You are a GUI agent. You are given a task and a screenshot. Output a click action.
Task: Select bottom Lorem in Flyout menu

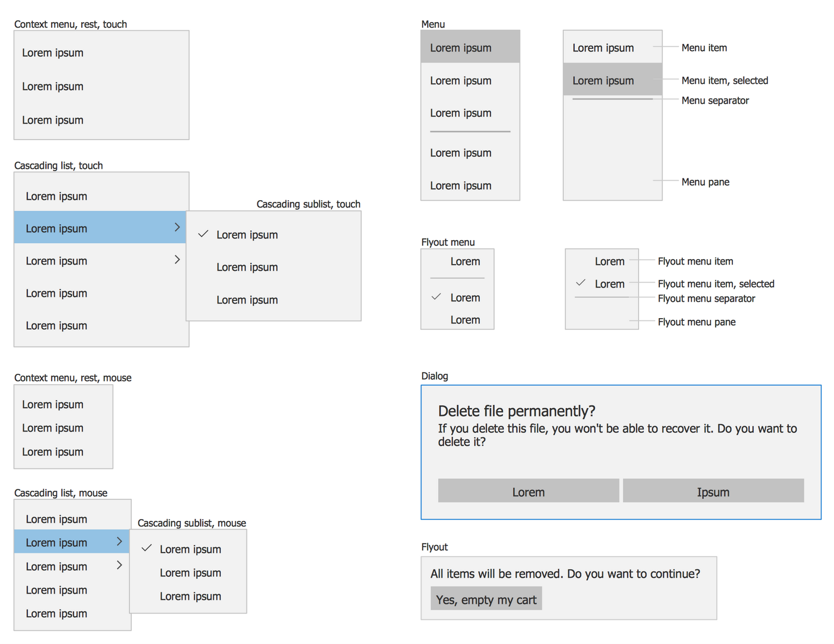tap(465, 320)
